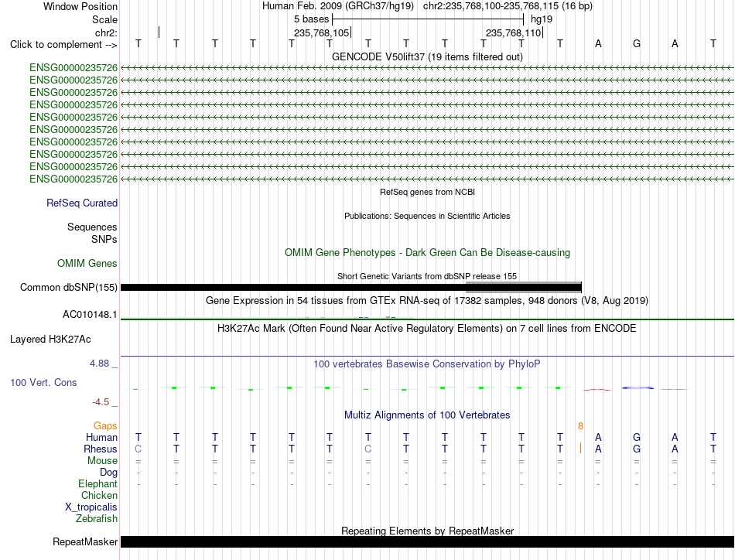Click the G base in the complement row
The image size is (735, 560).
pos(637,43)
